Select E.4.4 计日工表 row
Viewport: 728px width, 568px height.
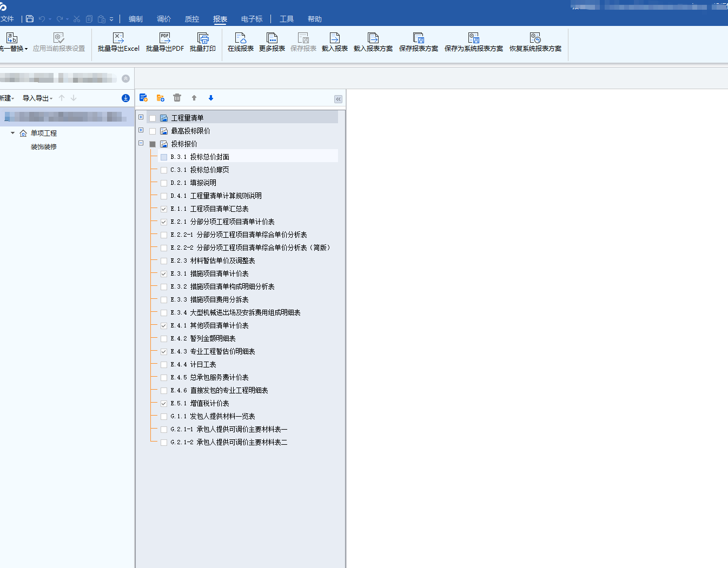point(193,364)
